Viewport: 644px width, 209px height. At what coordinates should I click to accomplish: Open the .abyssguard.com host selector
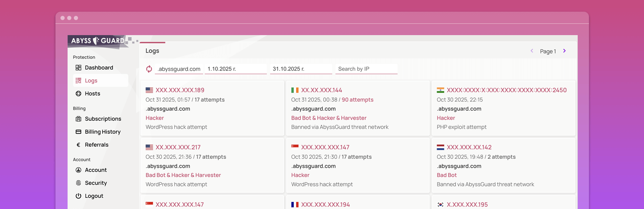click(x=179, y=69)
